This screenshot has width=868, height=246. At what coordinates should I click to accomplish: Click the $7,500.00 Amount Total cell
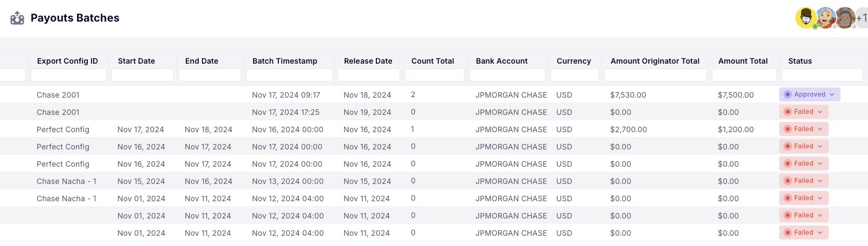click(x=736, y=95)
